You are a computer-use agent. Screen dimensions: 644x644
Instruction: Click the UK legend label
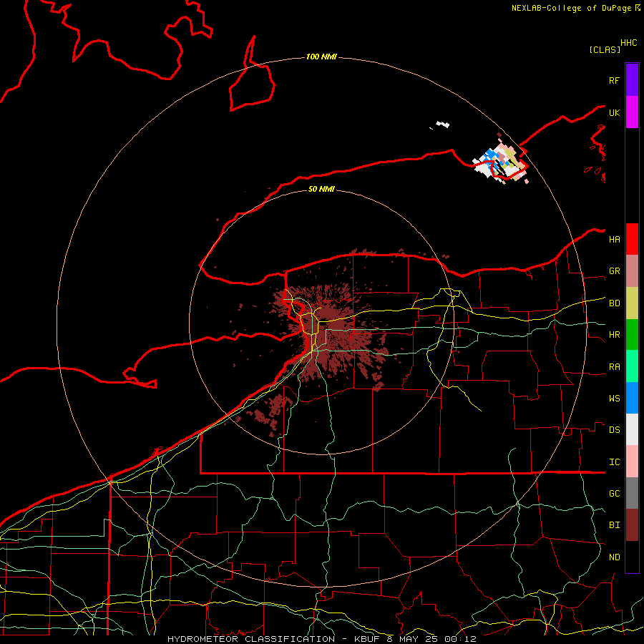click(x=614, y=112)
